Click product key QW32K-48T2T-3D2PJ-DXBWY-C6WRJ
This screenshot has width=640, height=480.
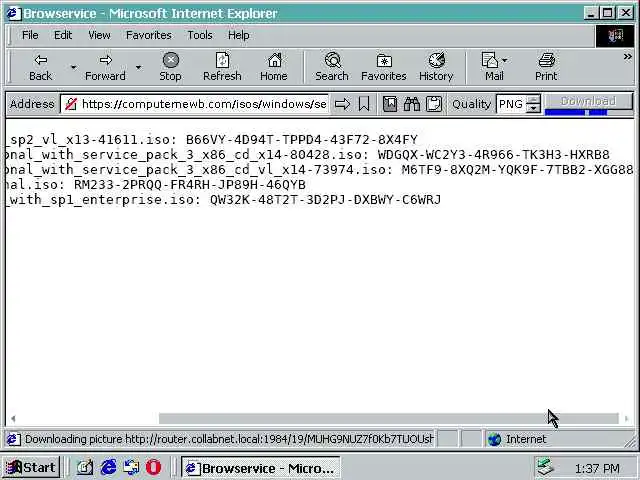[x=325, y=200]
